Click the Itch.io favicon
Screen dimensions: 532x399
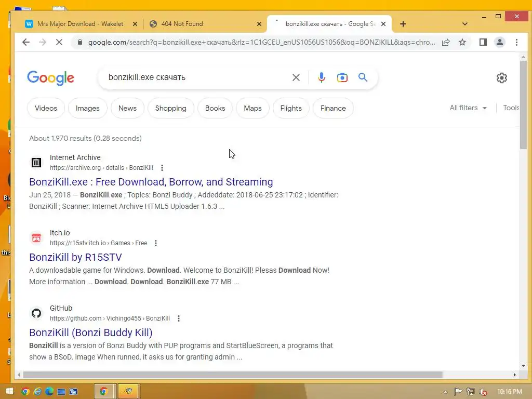pos(36,238)
